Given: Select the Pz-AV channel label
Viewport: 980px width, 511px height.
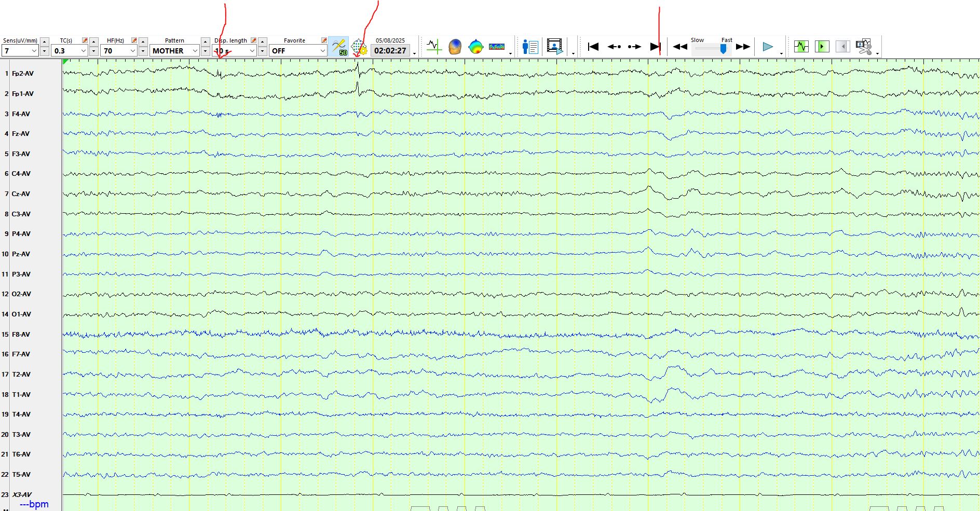Looking at the screenshot, I should tap(21, 254).
